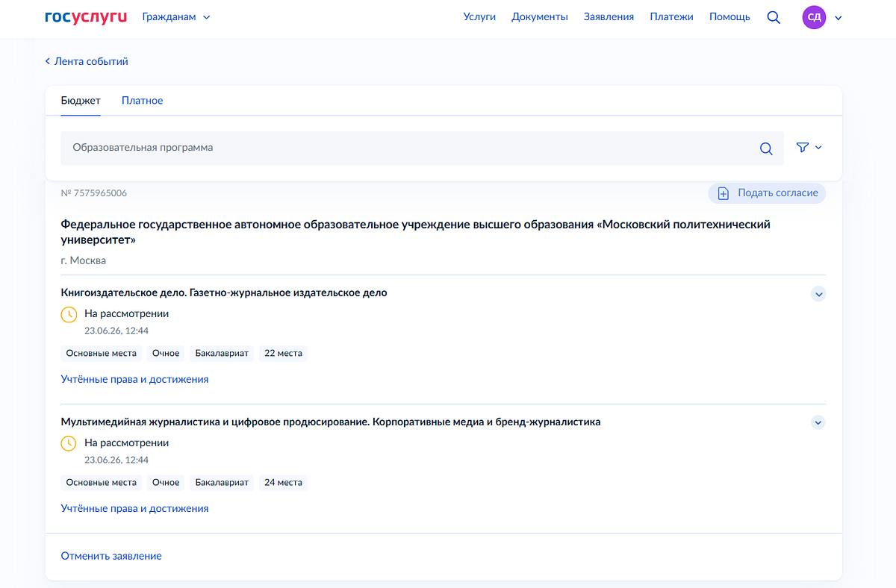
Task: Click the Очное tag under Мультимедийная журналистика
Action: click(x=166, y=483)
